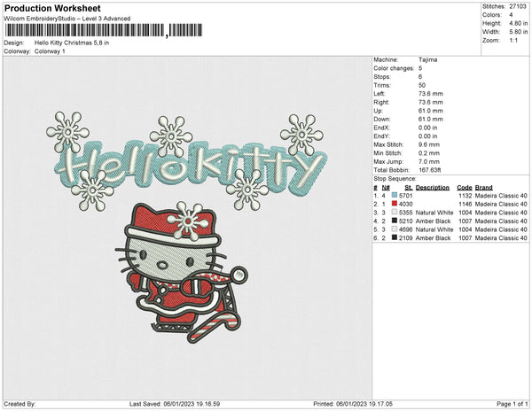Click 'Natural White' in stop row 5
532x411 pixels.
click(434, 229)
